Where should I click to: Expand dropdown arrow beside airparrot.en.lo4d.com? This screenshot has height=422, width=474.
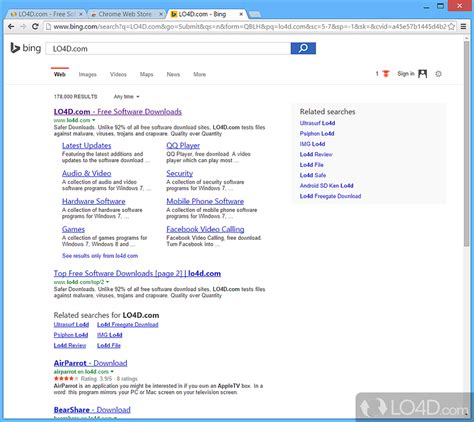(112, 371)
